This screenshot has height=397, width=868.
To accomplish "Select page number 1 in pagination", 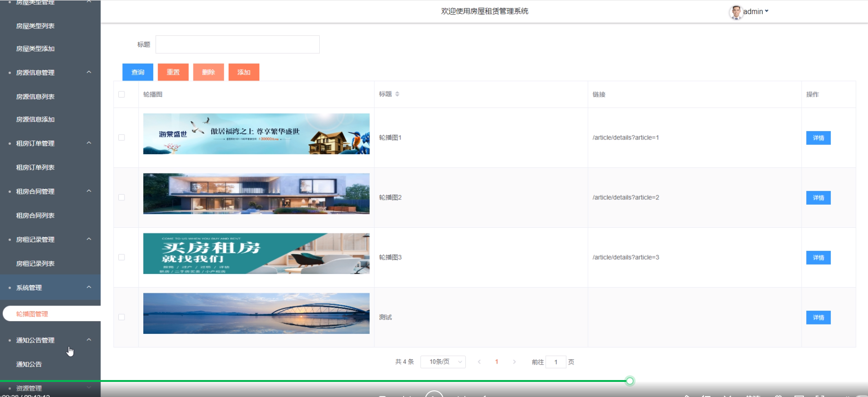I will tap(496, 362).
